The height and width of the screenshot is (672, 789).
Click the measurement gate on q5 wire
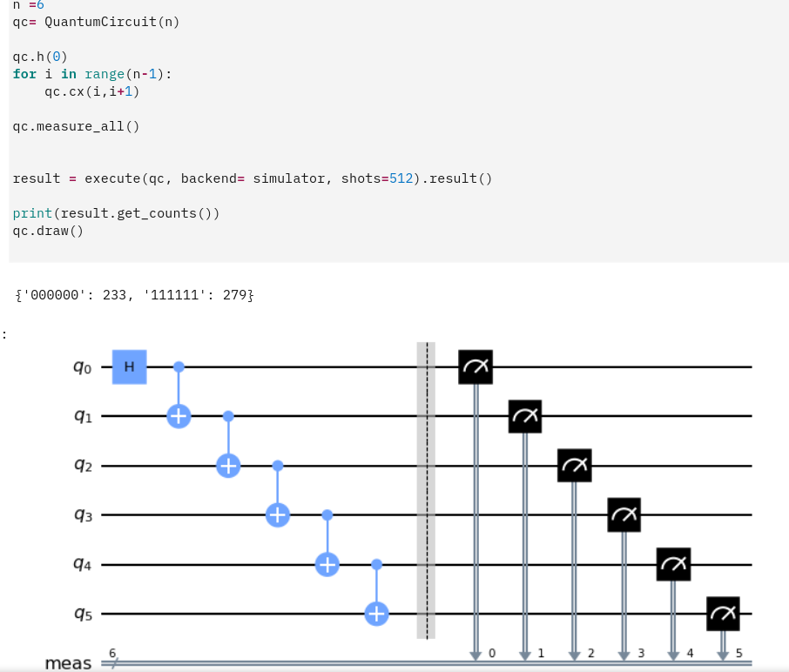point(723,613)
